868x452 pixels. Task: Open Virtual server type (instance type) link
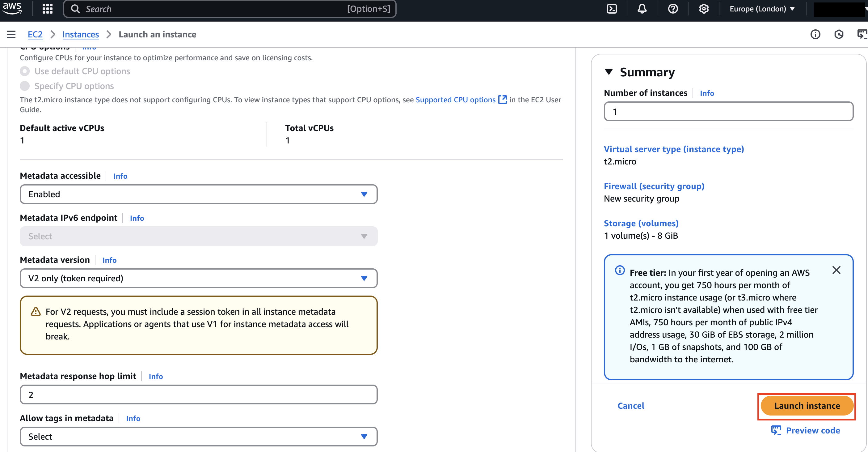click(x=674, y=149)
